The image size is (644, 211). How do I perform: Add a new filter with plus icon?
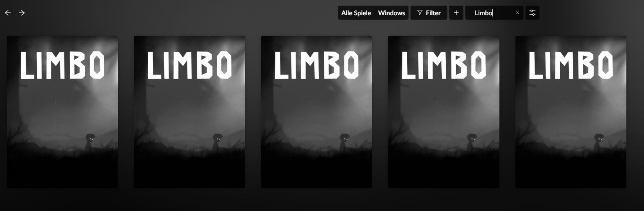tap(456, 13)
